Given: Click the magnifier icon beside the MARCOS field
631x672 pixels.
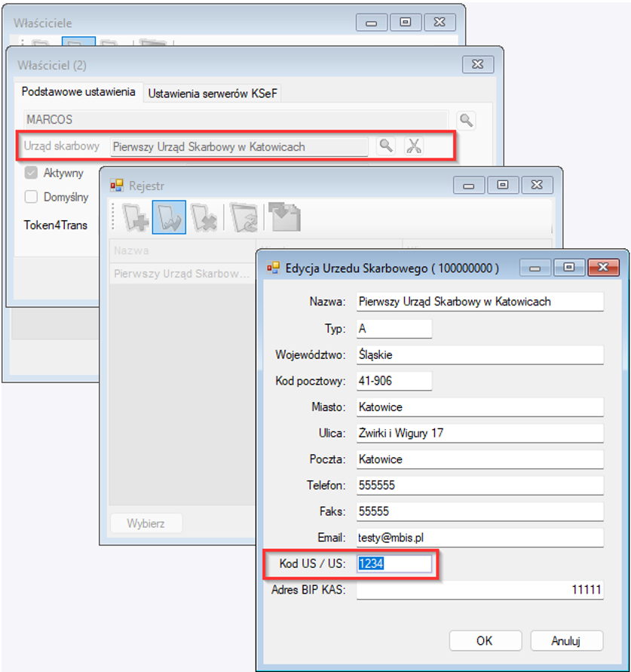Looking at the screenshot, I should tap(467, 120).
